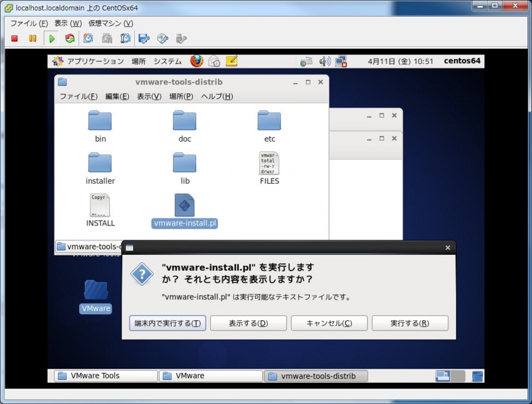The image size is (532, 404).
Task: Select the FILES text file
Action: 269,168
